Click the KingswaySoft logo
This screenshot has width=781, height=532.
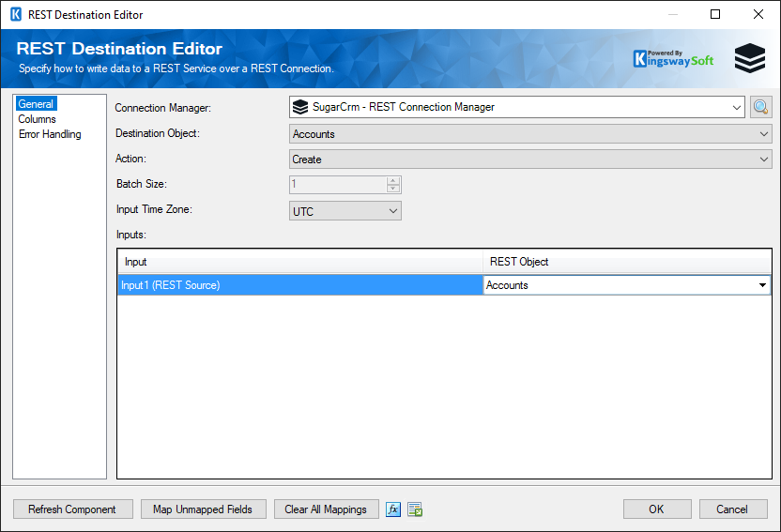673,59
